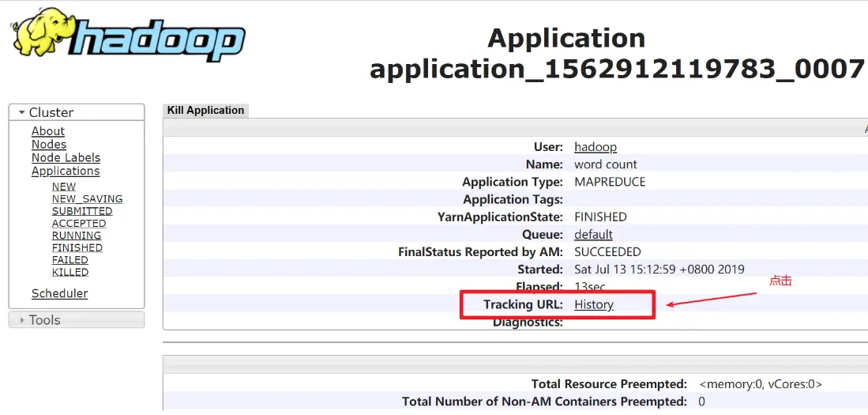Show FAILED applications
Image resolution: width=868 pixels, height=415 pixels.
pos(70,260)
